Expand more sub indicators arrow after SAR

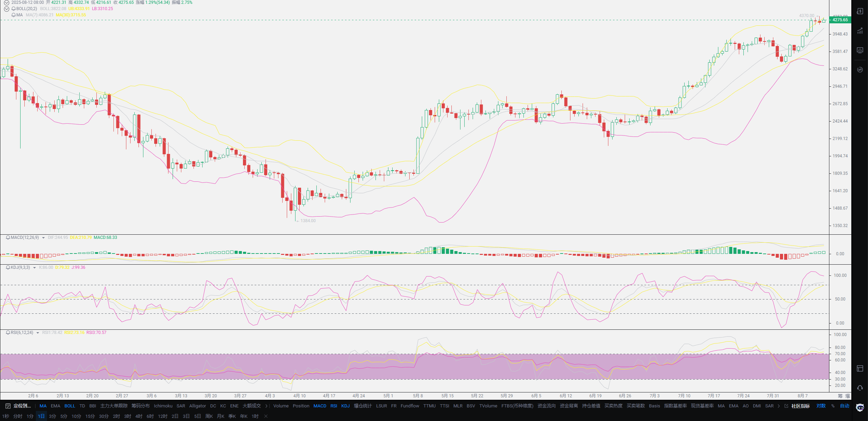tap(779, 406)
